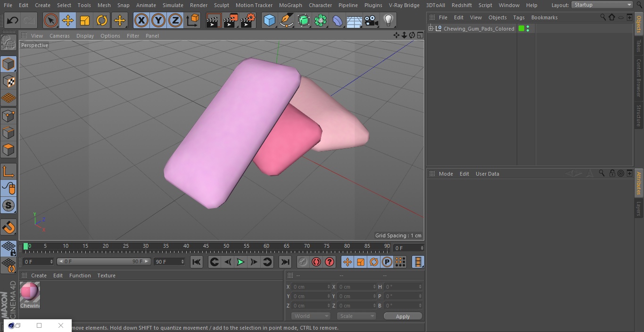
Task: Click the Undo arrow icon
Action: pyautogui.click(x=13, y=20)
